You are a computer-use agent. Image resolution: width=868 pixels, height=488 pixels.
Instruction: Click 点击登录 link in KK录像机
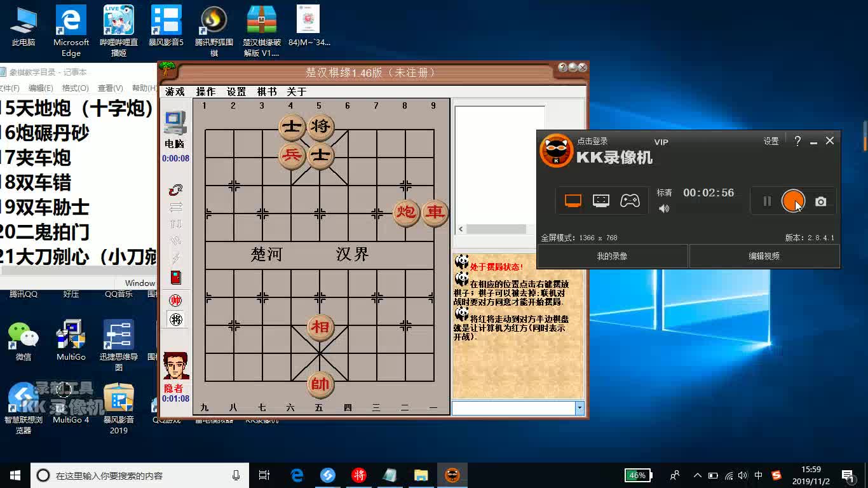(x=592, y=141)
